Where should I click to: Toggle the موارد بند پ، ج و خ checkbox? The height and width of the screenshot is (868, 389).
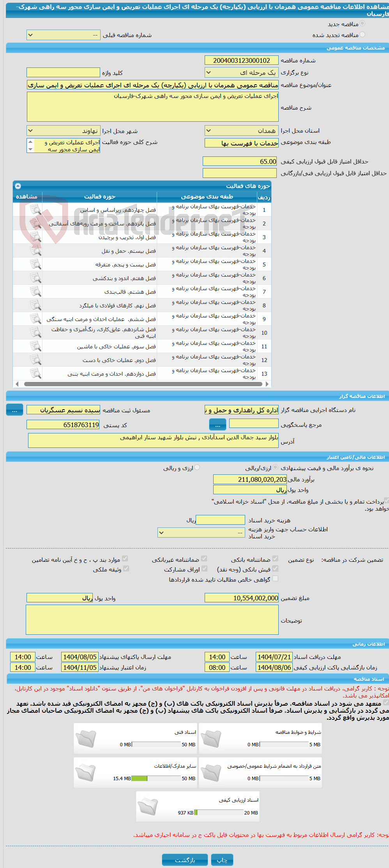point(125,559)
